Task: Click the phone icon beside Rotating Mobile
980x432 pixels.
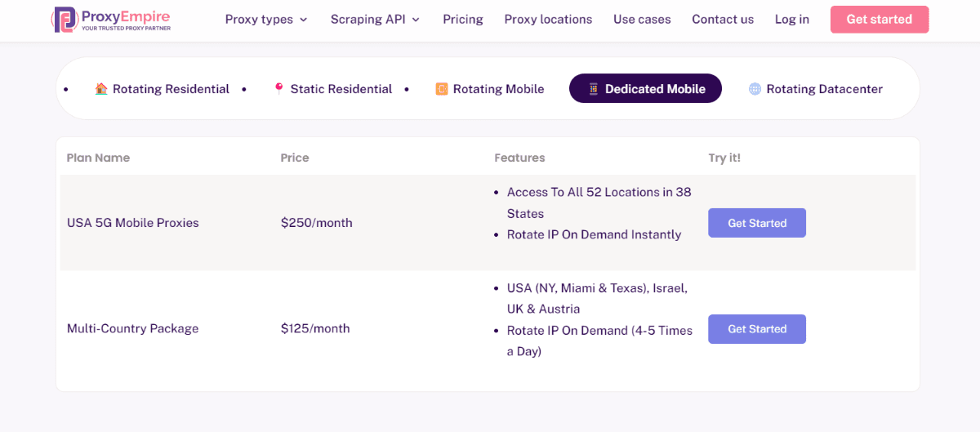Action: point(441,89)
